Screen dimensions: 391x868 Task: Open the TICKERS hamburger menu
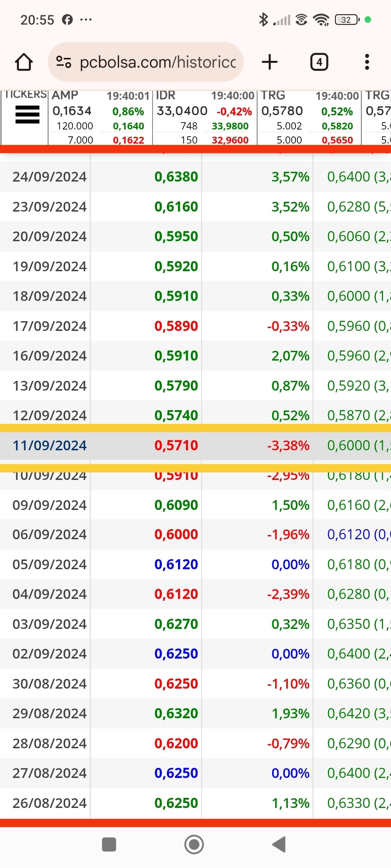(28, 115)
